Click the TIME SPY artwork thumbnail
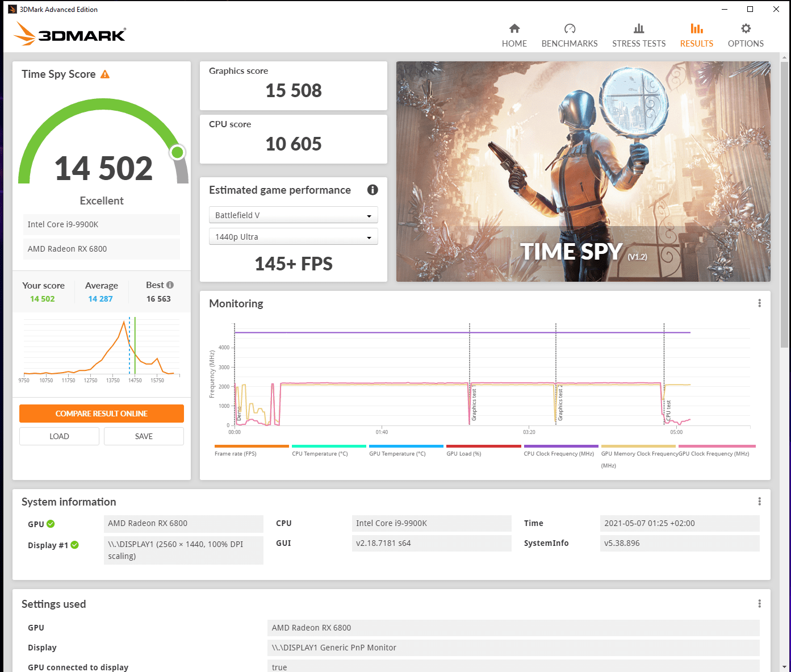791x672 pixels. pos(583,172)
